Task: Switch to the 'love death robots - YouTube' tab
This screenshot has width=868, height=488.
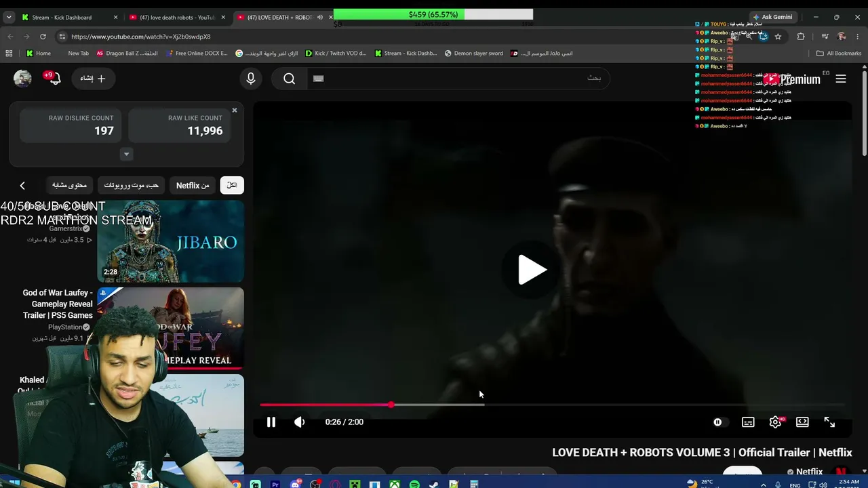Action: 177,18
